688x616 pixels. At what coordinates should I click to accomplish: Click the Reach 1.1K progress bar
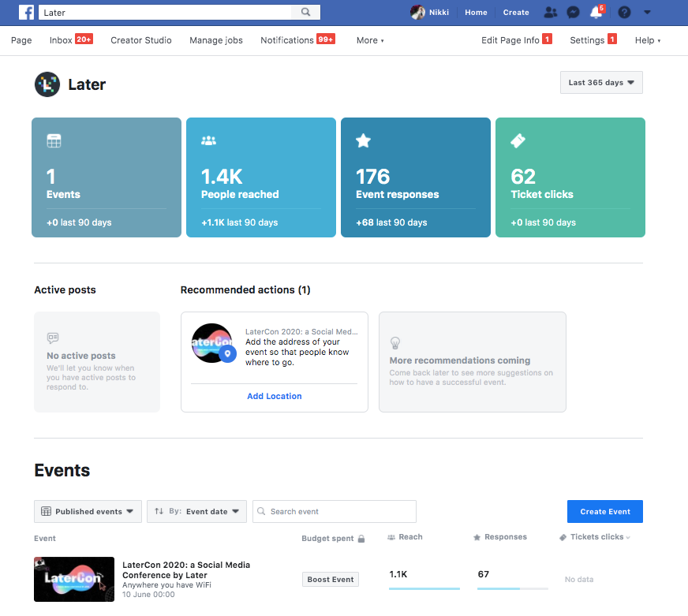pos(424,588)
